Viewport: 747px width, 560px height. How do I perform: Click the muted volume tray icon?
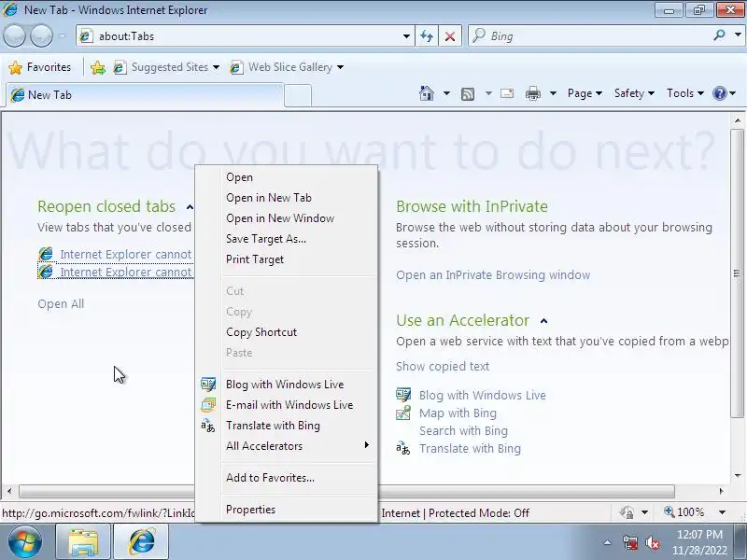tap(652, 543)
